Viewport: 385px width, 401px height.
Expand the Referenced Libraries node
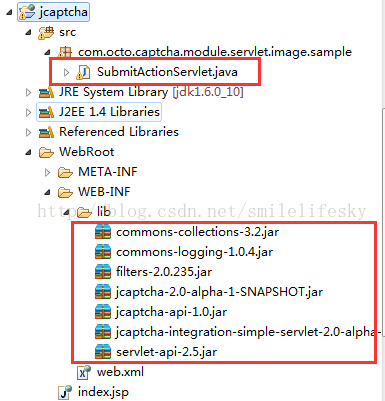click(28, 132)
